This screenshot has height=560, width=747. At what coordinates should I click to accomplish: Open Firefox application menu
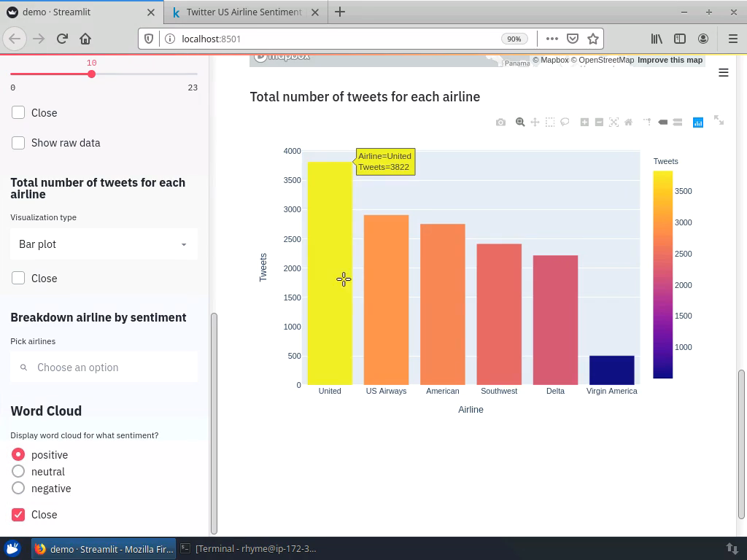(x=732, y=39)
